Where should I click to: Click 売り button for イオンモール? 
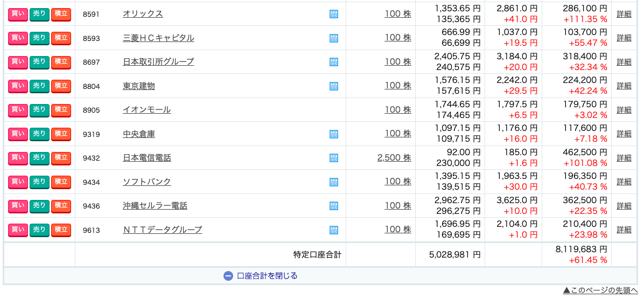pos(39,110)
